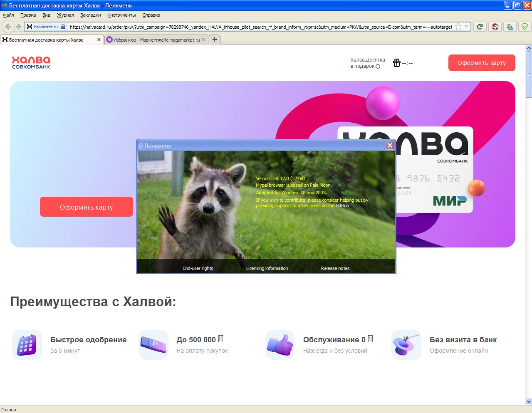The image size is (532, 413).
Task: Click the Халва Совкомбанк logo
Action: 31,62
